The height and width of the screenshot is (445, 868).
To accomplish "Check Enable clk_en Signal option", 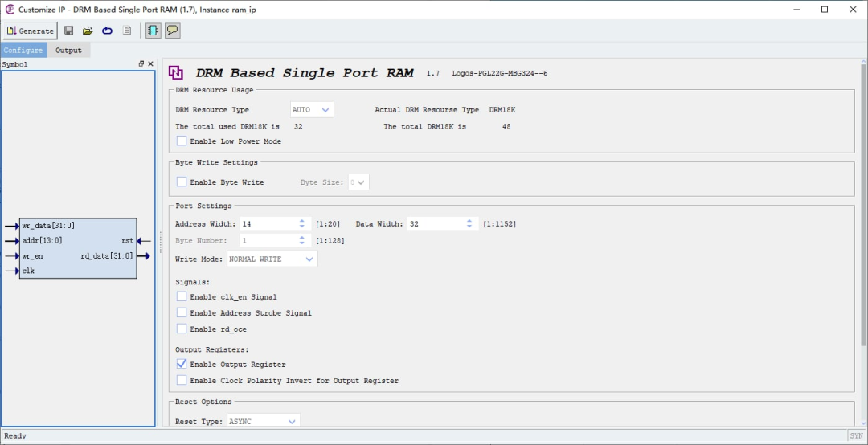I will [182, 296].
